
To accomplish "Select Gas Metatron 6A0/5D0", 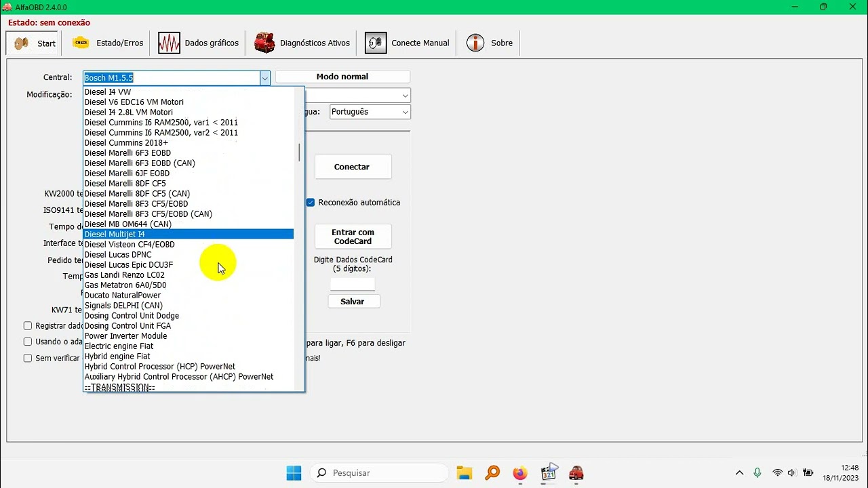I will [189, 285].
